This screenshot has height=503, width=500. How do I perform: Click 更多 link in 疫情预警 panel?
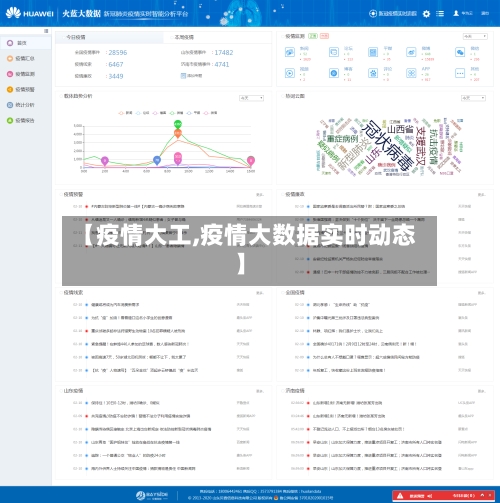[260, 195]
